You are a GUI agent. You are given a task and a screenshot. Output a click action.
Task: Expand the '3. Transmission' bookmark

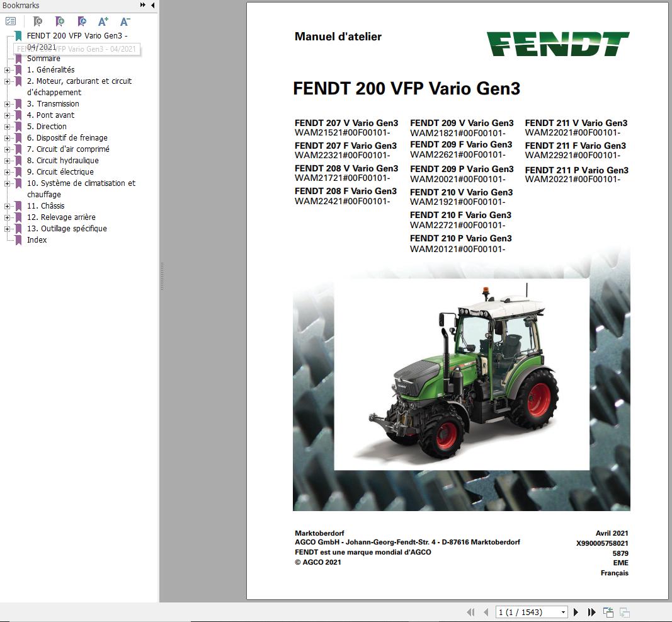point(8,104)
